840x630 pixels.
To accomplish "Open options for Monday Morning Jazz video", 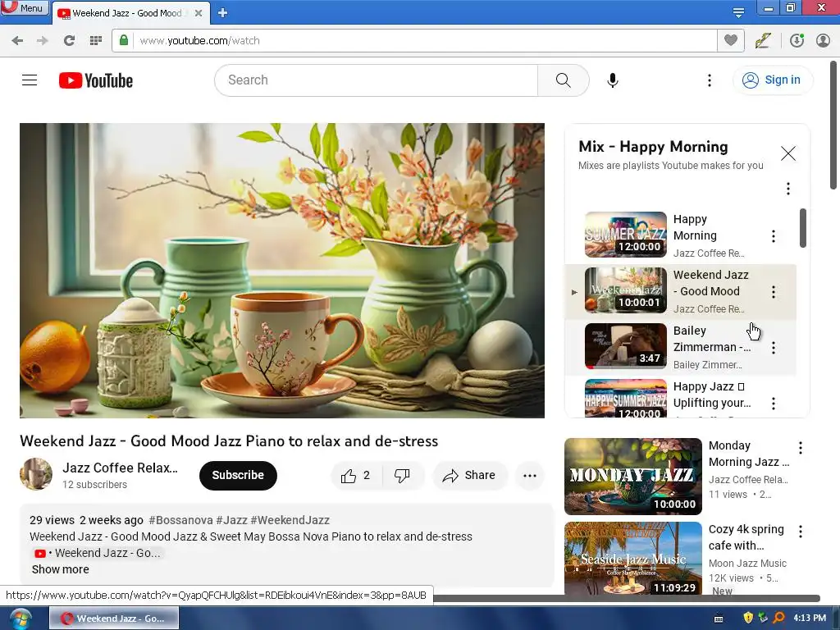I will pyautogui.click(x=801, y=448).
